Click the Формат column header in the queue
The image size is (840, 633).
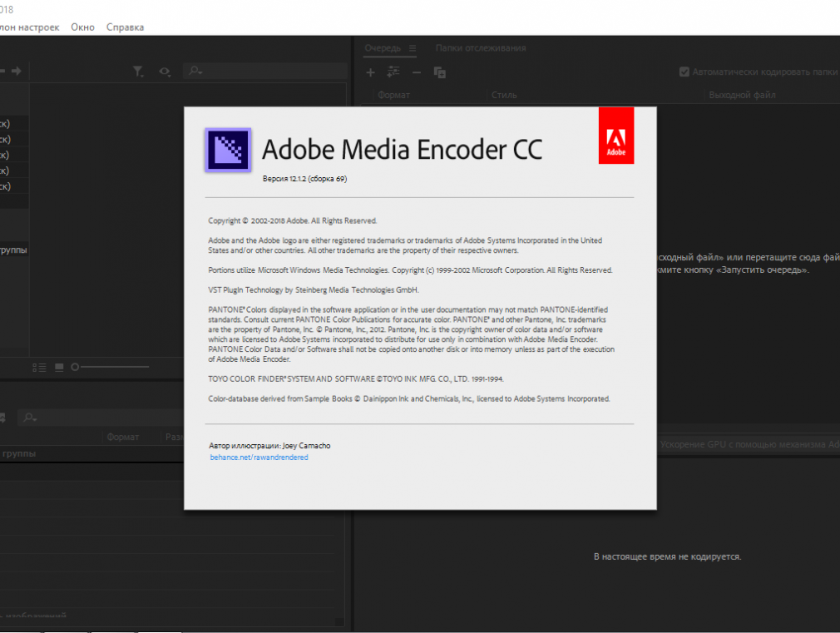pos(393,95)
